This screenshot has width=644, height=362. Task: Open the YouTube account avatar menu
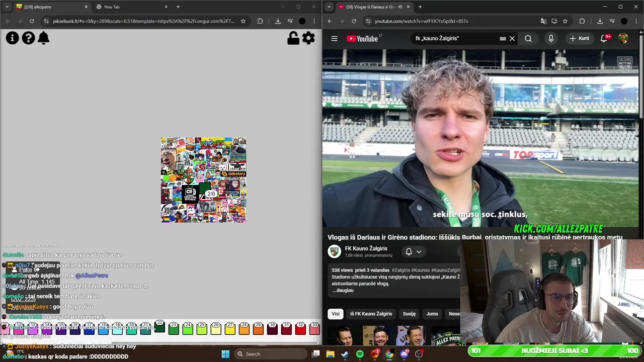pos(623,39)
